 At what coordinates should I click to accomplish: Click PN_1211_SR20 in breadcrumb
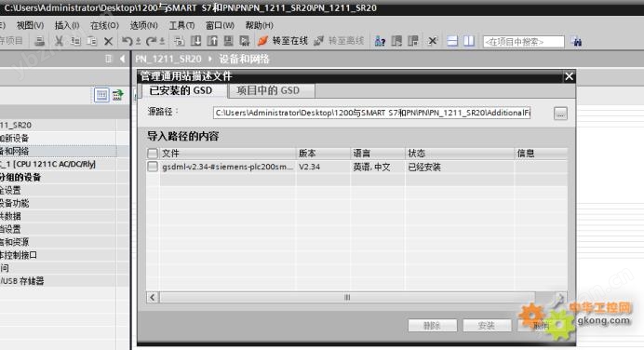tap(168, 59)
